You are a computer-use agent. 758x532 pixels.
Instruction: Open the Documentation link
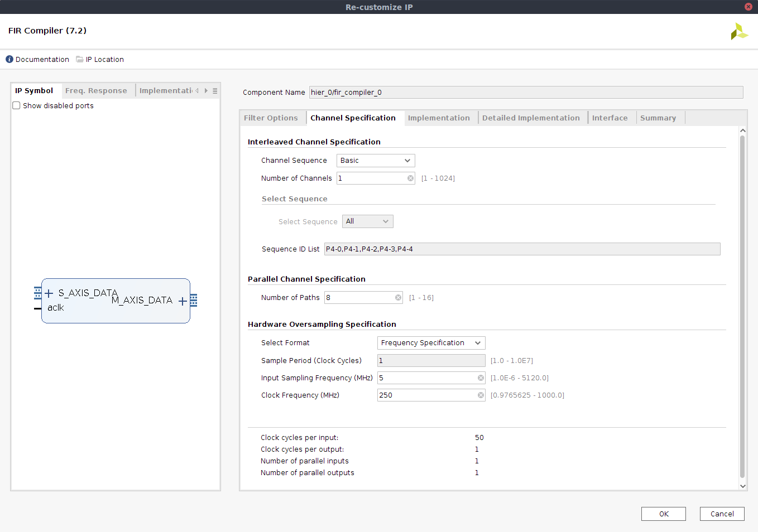(x=42, y=60)
